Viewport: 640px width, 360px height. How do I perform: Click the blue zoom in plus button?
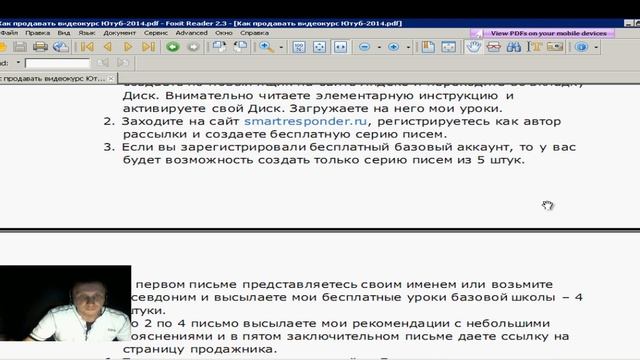click(x=393, y=47)
